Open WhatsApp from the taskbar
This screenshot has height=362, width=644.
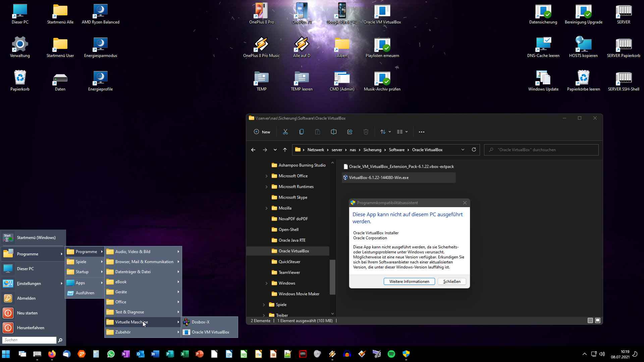(x=111, y=354)
